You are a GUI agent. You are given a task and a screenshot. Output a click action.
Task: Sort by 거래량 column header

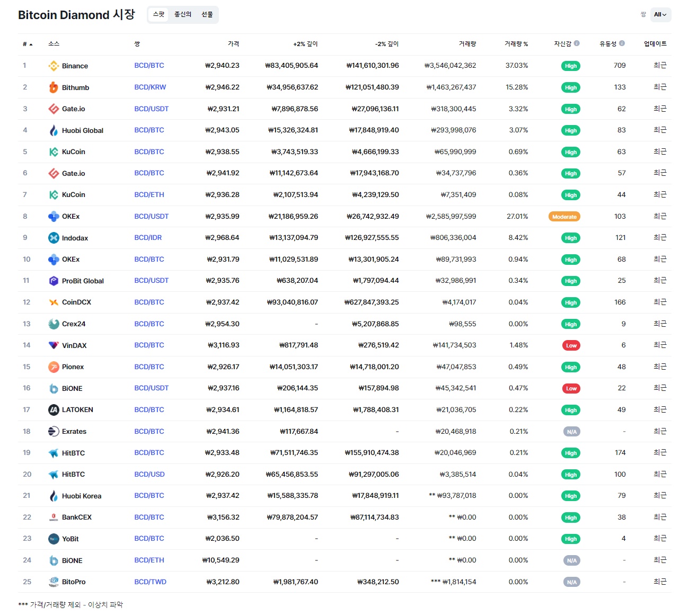(x=467, y=44)
